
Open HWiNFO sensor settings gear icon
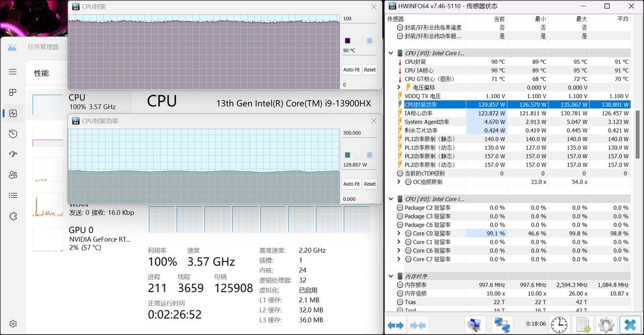point(606,325)
